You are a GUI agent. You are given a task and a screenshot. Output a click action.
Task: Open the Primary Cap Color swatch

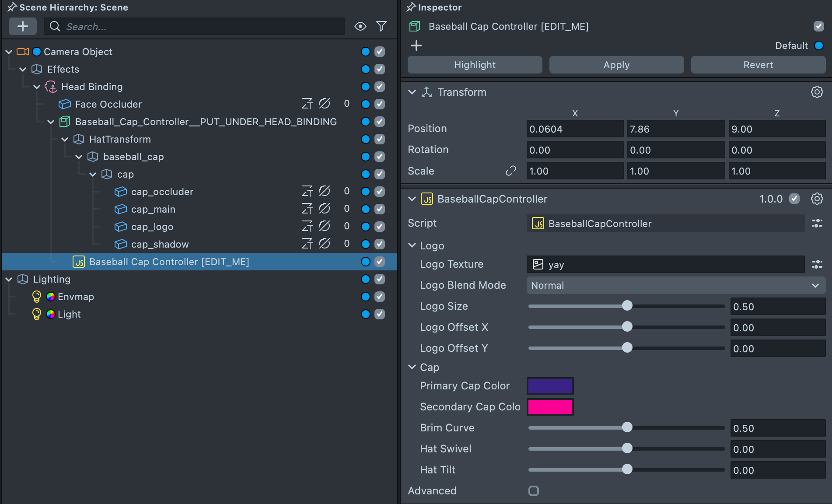point(550,386)
